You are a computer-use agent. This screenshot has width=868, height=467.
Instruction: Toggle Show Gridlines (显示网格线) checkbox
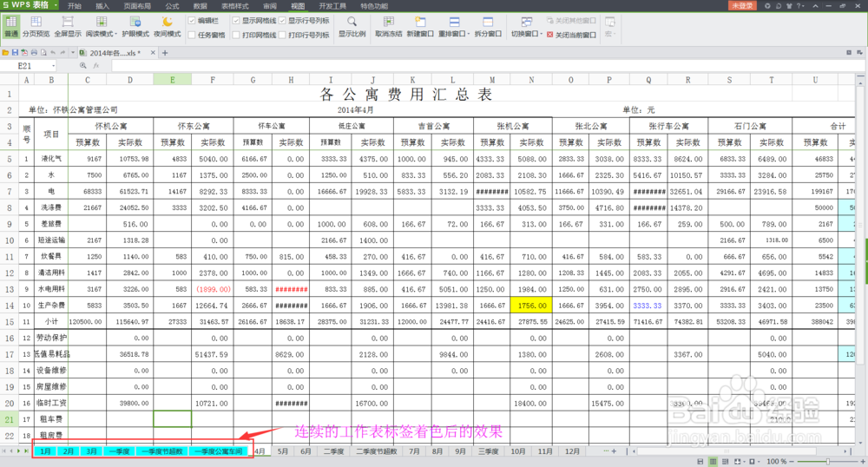[236, 21]
